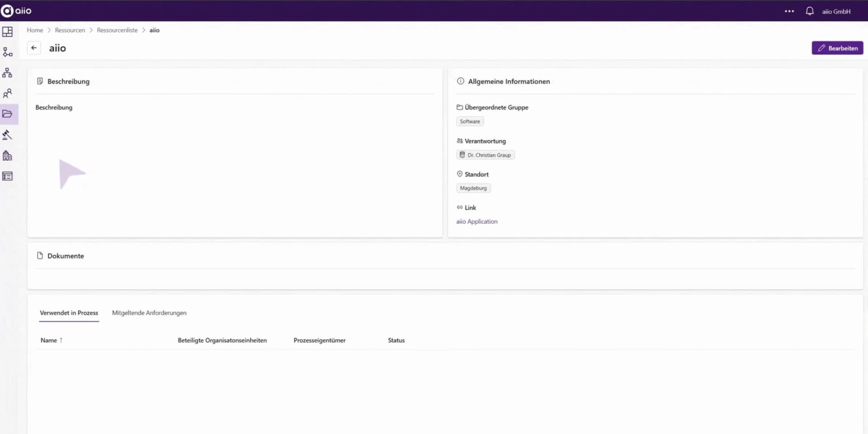Viewport: 868px width, 434px height.
Task: Open the organization chart icon in the sidebar
Action: click(8, 72)
